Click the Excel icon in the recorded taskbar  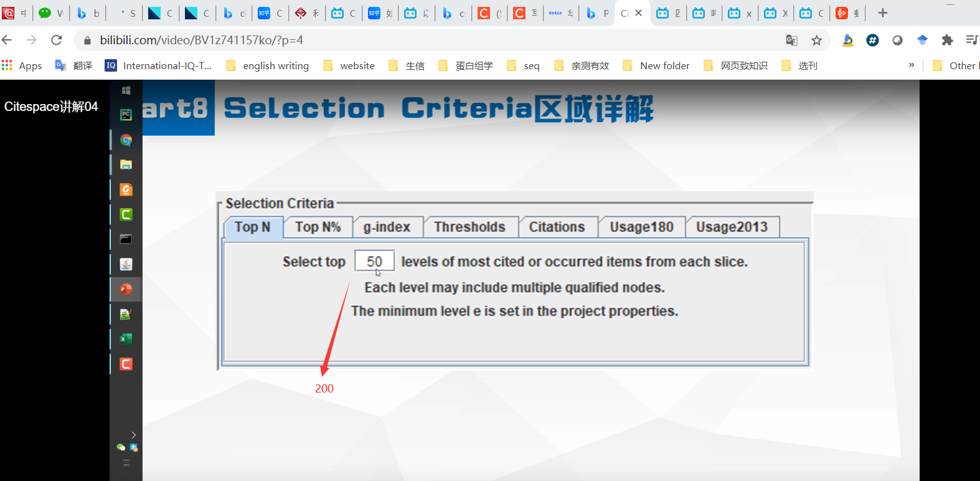126,339
